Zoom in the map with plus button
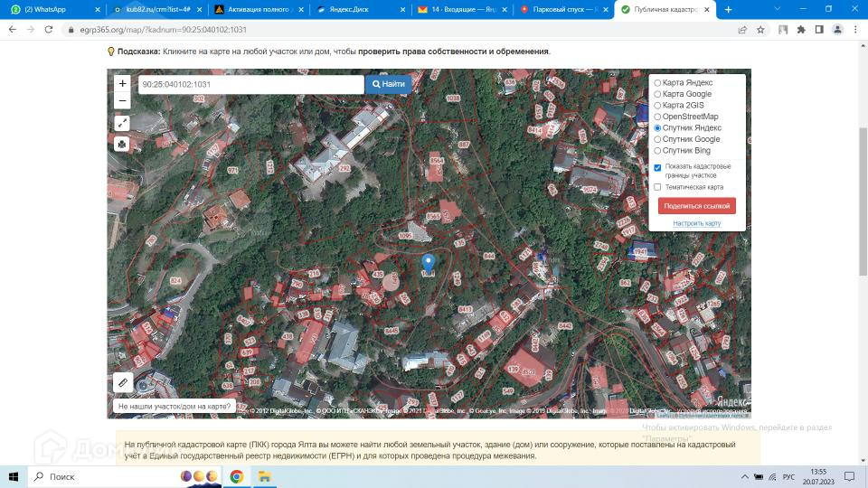The image size is (868, 488). coord(122,84)
